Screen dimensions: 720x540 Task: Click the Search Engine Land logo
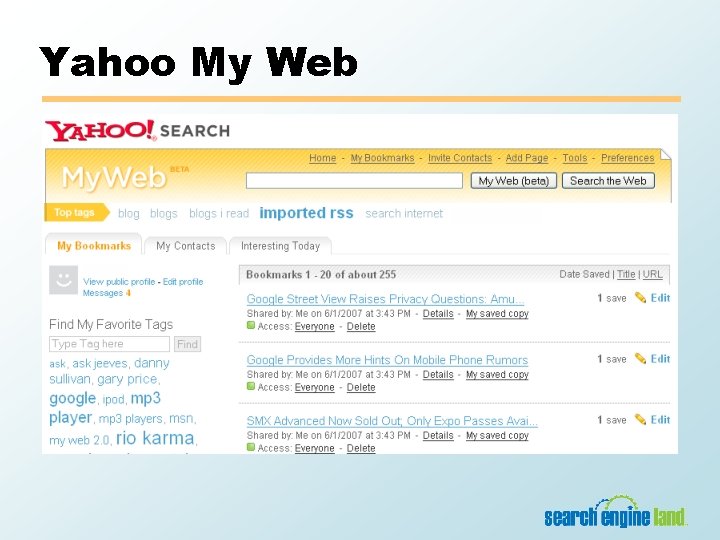[x=615, y=511]
